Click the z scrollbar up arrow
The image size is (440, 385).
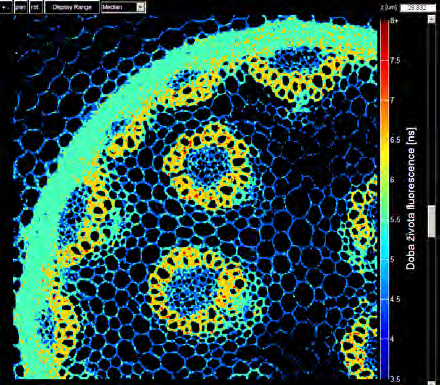(432, 19)
